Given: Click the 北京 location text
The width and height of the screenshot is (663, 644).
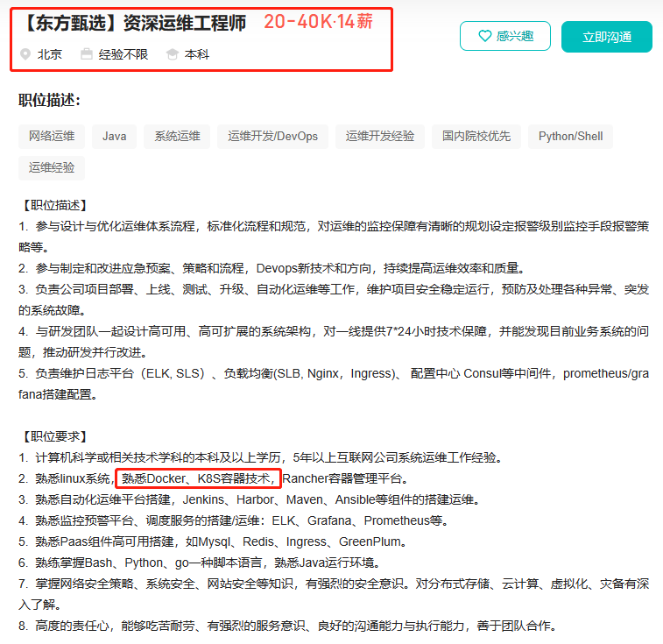Looking at the screenshot, I should [49, 54].
